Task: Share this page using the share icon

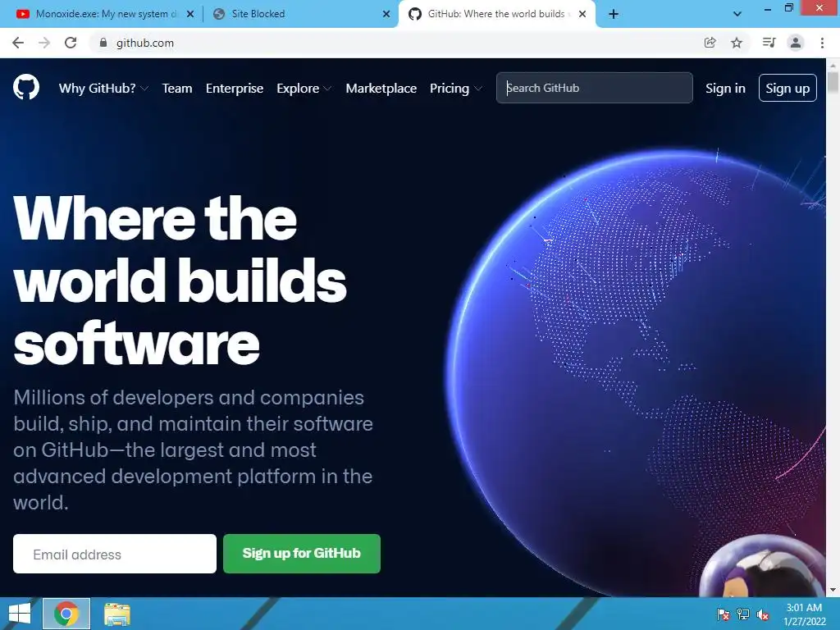Action: pos(710,43)
